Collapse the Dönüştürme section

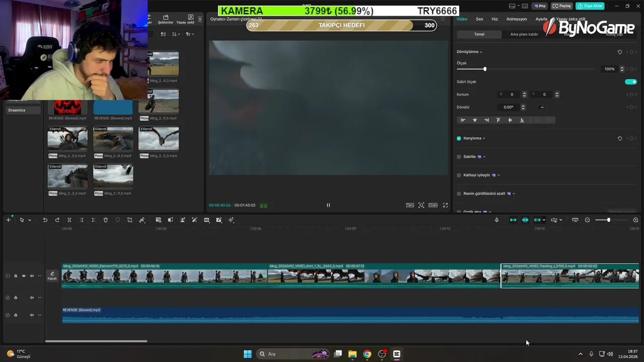481,52
